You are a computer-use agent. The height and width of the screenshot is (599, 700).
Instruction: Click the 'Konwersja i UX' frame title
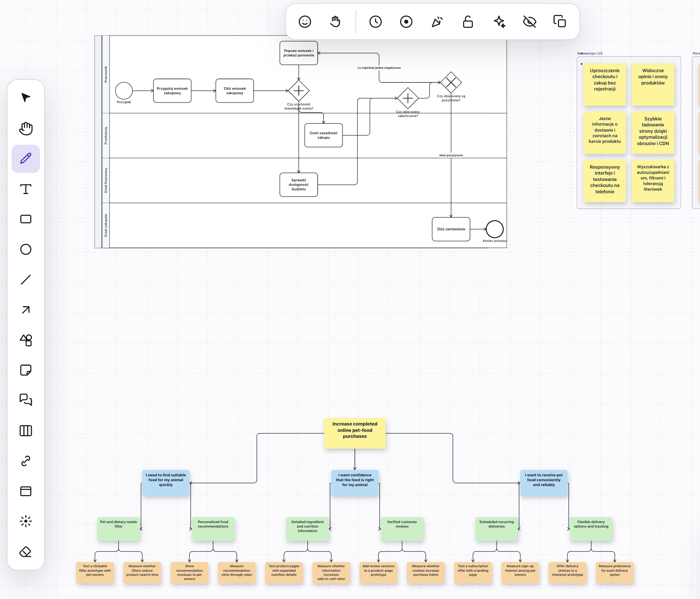click(x=590, y=53)
